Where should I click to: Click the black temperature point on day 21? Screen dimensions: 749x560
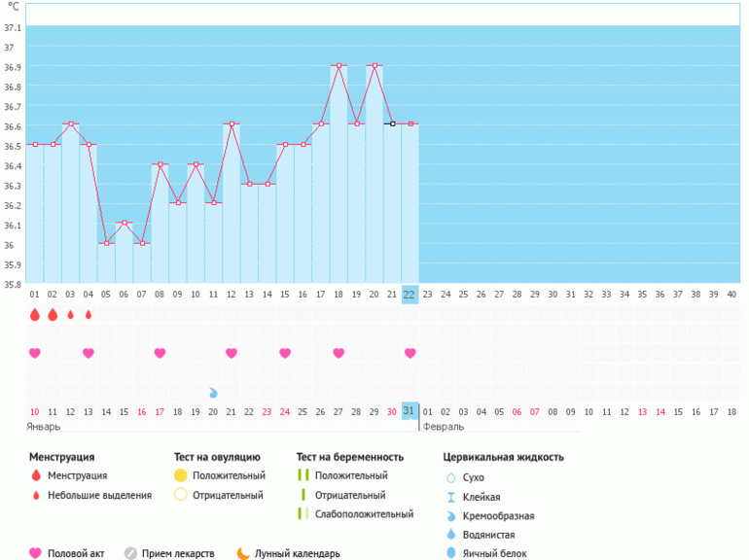[x=392, y=124]
